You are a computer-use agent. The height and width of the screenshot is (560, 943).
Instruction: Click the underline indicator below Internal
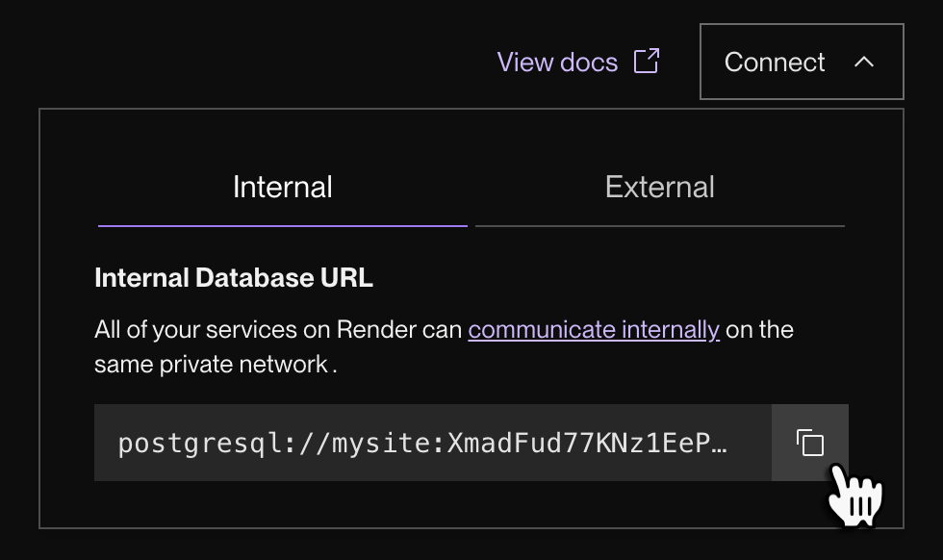pos(282,227)
